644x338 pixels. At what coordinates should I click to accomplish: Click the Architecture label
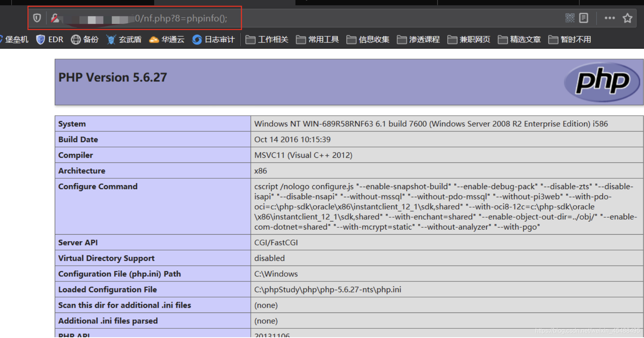(x=82, y=171)
